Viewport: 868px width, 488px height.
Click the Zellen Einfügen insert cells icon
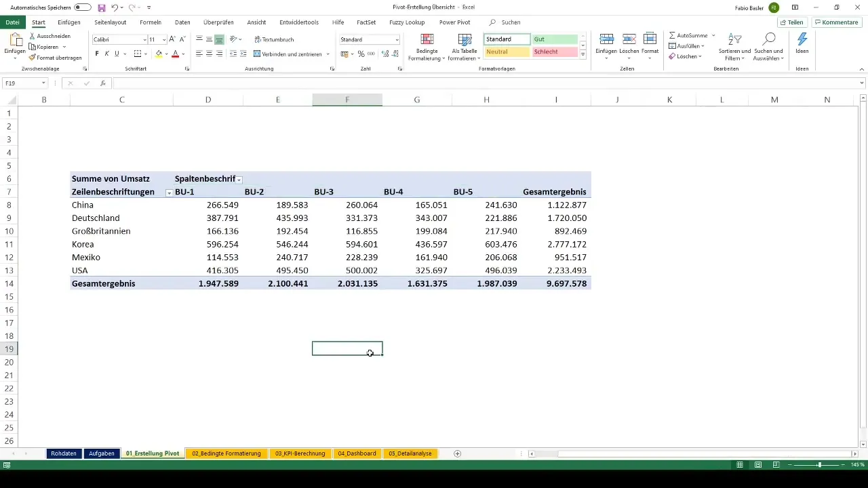607,40
